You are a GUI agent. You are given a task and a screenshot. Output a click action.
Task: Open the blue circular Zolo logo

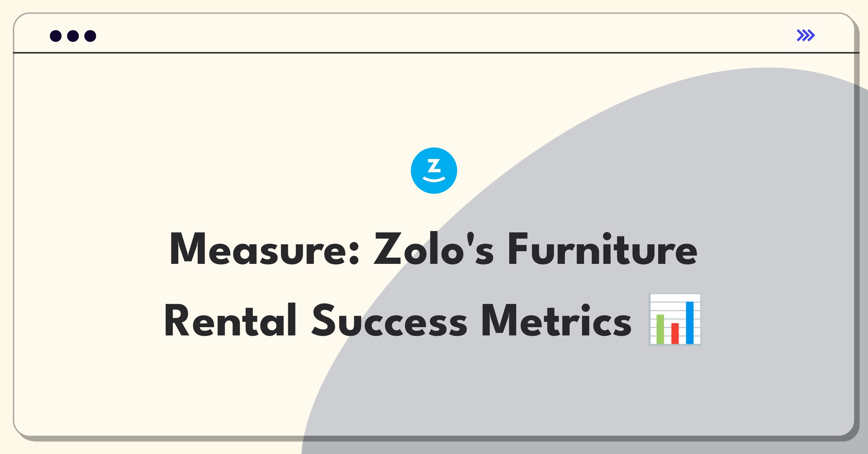coord(434,171)
